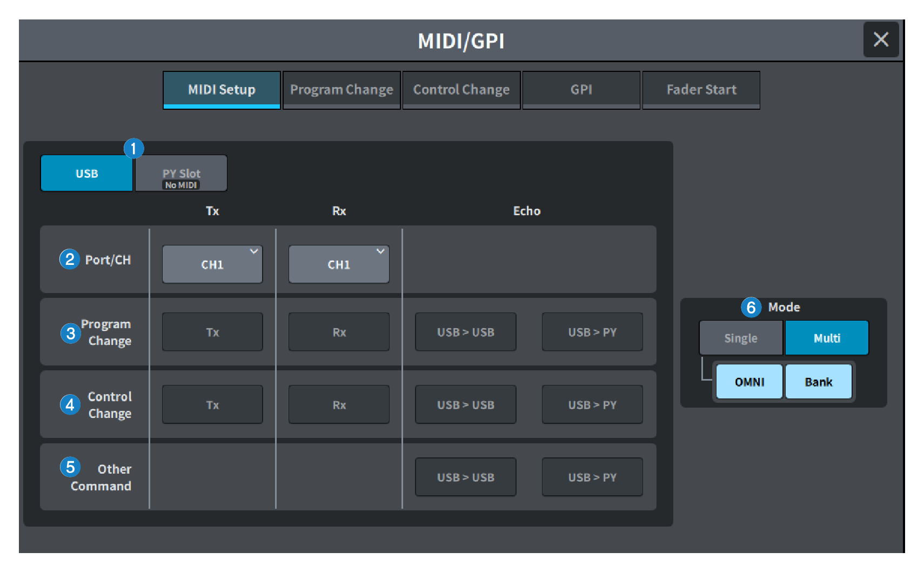Open the Rx Port/CH channel dropdown

(x=338, y=264)
